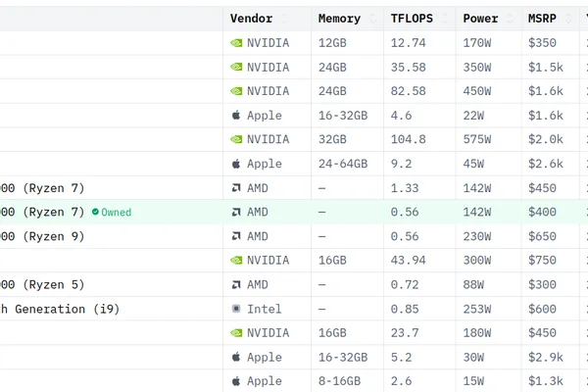Click the $350 MSRP value

[542, 43]
